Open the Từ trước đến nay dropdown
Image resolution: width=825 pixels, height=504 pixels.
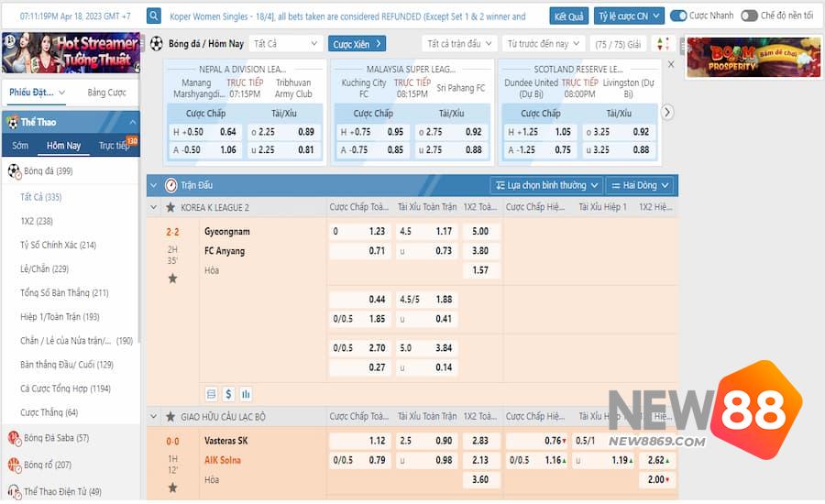click(x=544, y=44)
